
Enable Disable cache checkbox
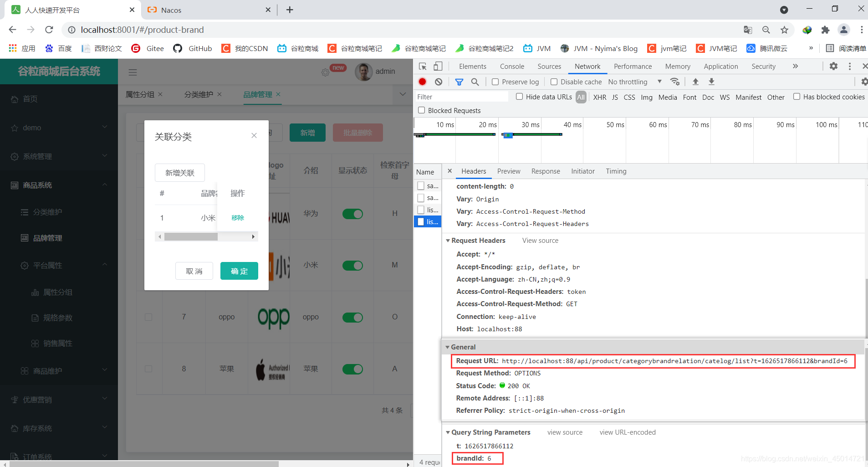tap(554, 82)
